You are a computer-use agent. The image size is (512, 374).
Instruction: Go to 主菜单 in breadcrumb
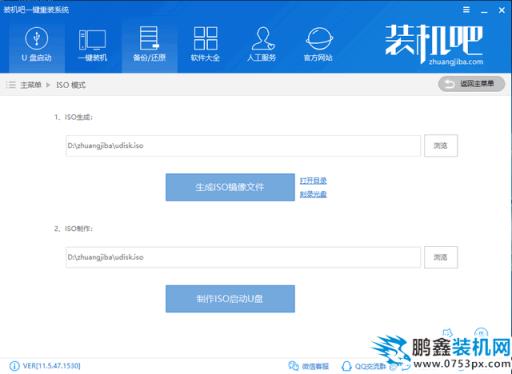(x=31, y=85)
